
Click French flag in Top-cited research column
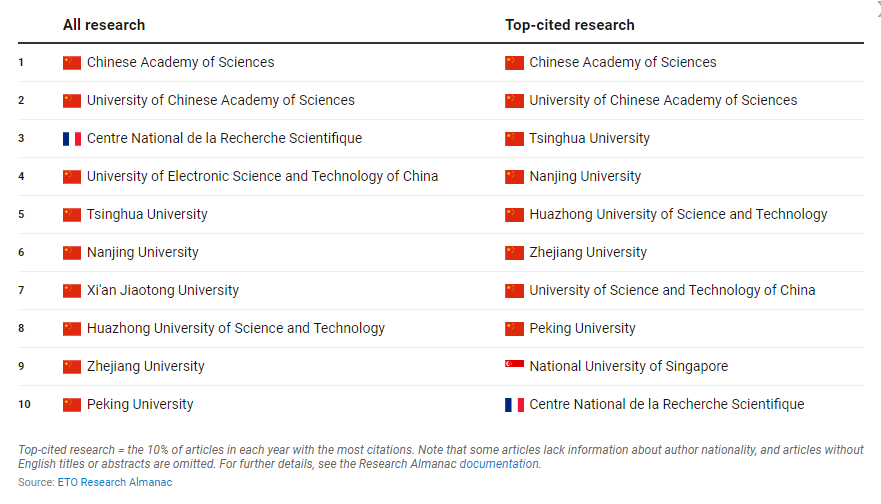(x=514, y=405)
